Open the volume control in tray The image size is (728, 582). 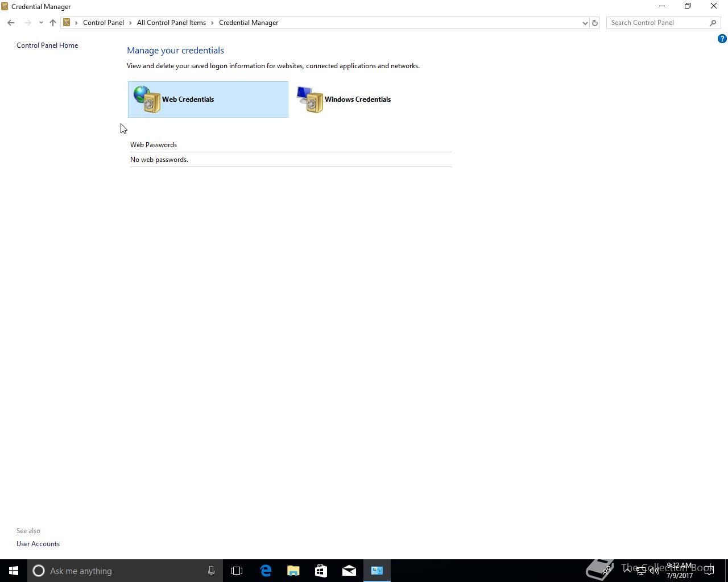655,571
